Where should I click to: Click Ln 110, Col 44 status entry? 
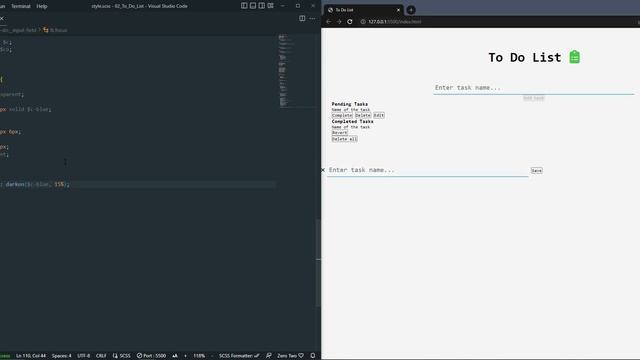point(31,356)
